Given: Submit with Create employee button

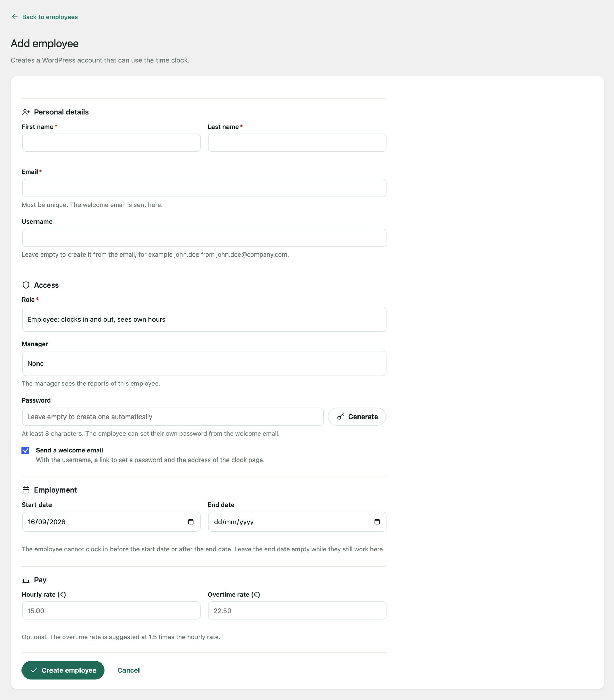Looking at the screenshot, I should (63, 670).
